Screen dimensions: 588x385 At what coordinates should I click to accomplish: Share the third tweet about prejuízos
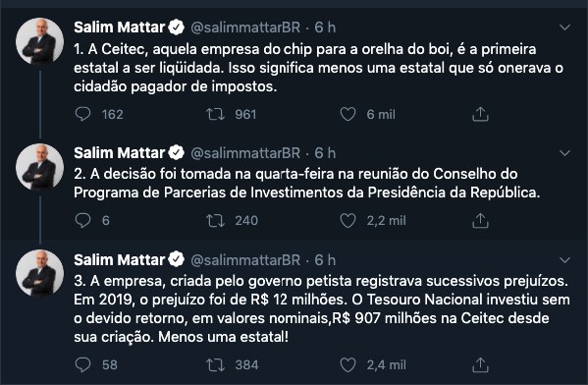click(x=480, y=364)
